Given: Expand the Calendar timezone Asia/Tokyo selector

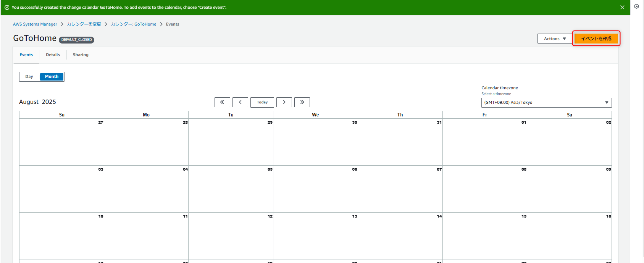Looking at the screenshot, I should [x=546, y=103].
